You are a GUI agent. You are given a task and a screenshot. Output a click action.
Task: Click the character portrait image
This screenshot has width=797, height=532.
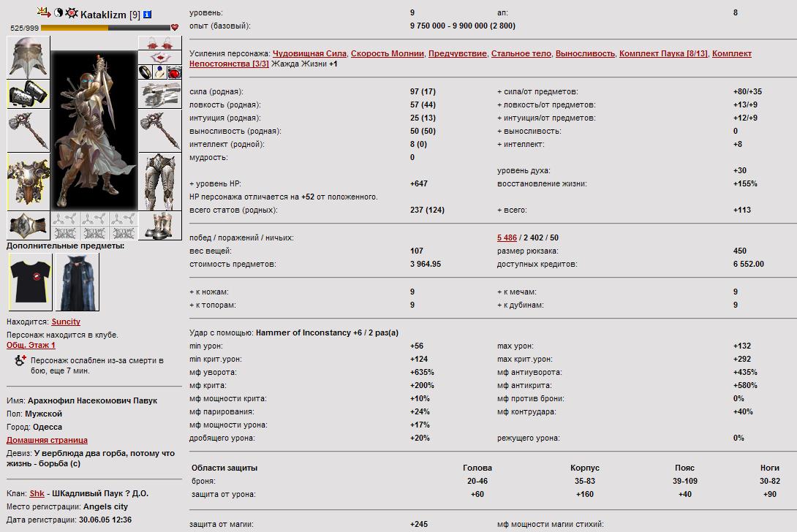pos(94,131)
